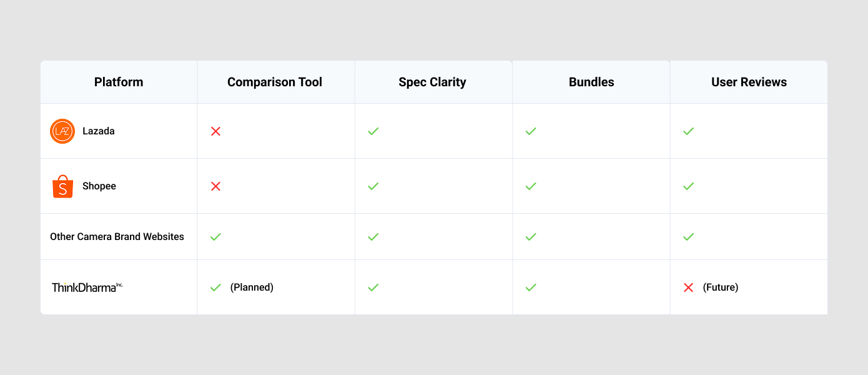Viewport: 868px width, 375px height.
Task: Select the Bundles column header
Action: (x=591, y=82)
